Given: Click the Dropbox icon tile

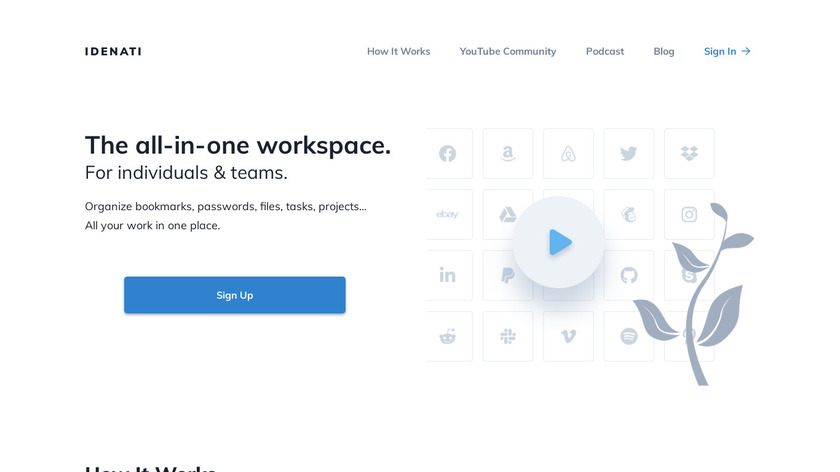Looking at the screenshot, I should tap(689, 154).
